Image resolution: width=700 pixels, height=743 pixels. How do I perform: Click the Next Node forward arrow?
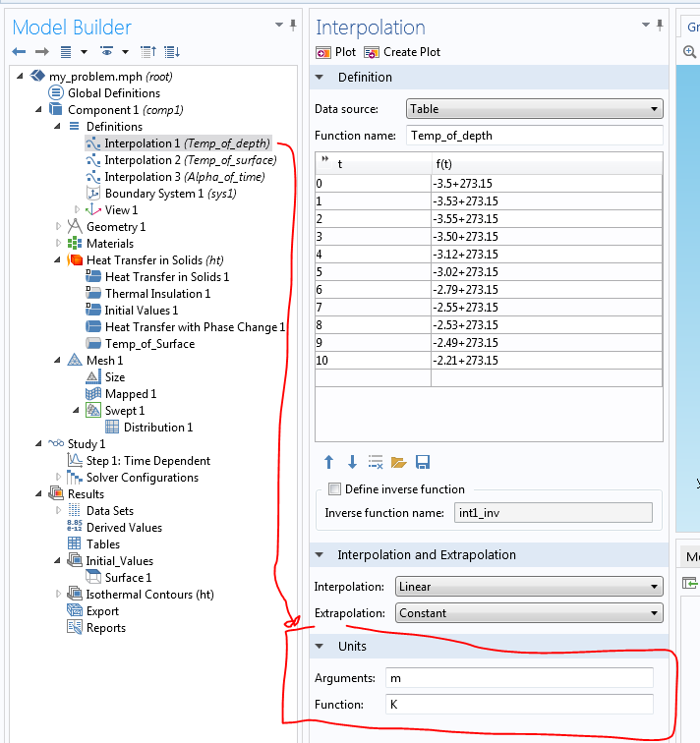tap(41, 51)
